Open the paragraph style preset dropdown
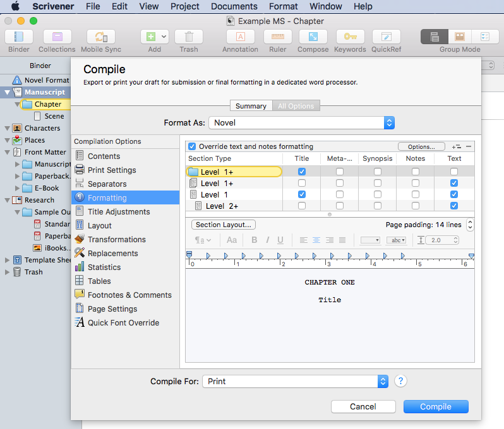 (203, 240)
